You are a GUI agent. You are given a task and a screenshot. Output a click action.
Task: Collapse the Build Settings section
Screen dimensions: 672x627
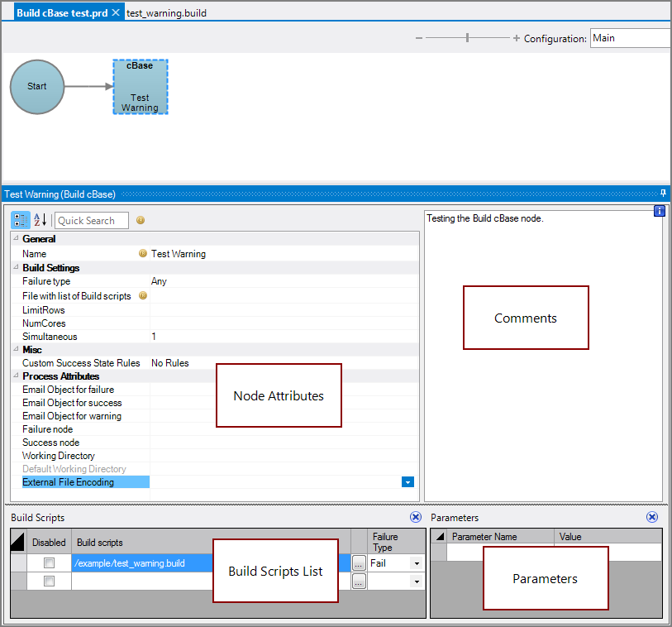pyautogui.click(x=16, y=268)
